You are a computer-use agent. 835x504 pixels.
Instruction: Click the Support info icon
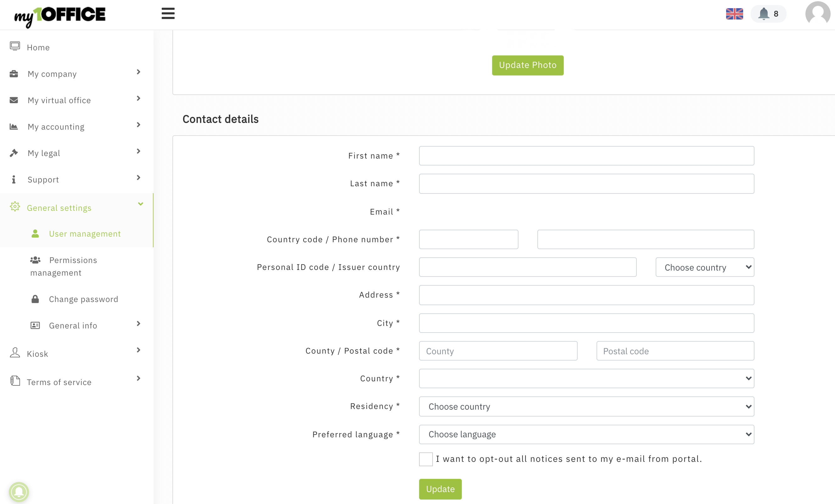coord(14,179)
